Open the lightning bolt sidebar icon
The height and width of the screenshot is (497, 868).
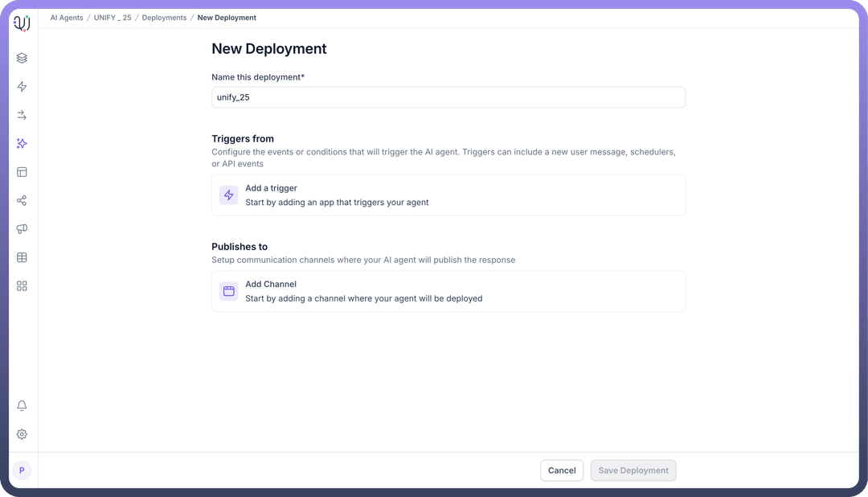click(22, 87)
